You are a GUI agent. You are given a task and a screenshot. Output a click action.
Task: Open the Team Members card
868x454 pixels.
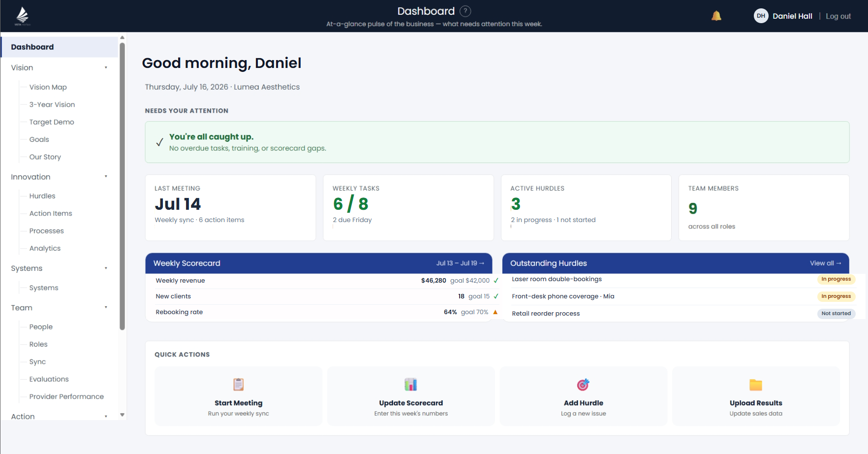(764, 208)
